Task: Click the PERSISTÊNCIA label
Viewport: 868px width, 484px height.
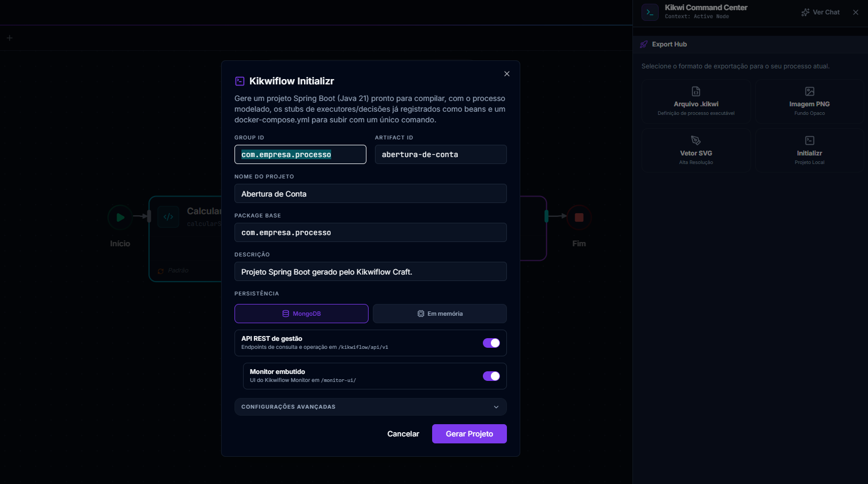Action: tap(256, 293)
